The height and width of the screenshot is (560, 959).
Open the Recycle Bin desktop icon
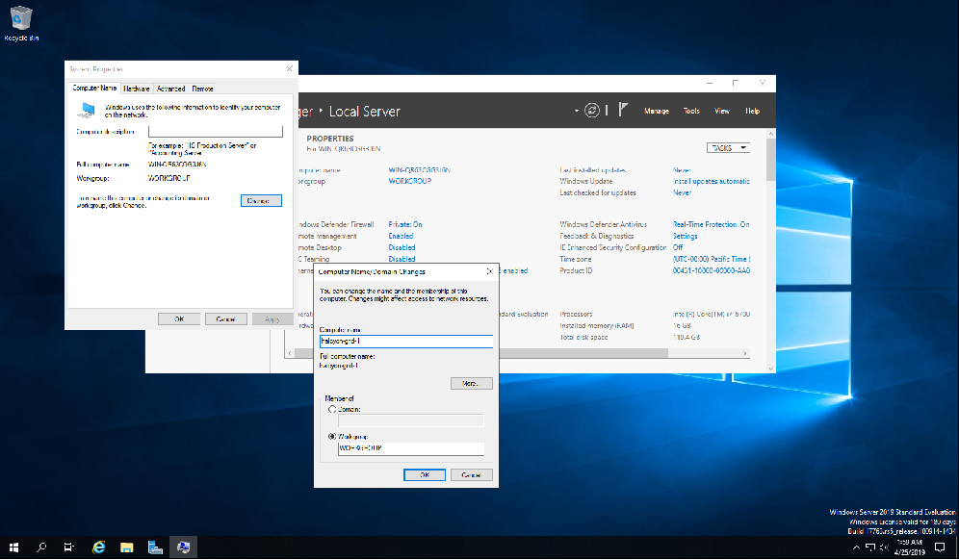pyautogui.click(x=21, y=23)
